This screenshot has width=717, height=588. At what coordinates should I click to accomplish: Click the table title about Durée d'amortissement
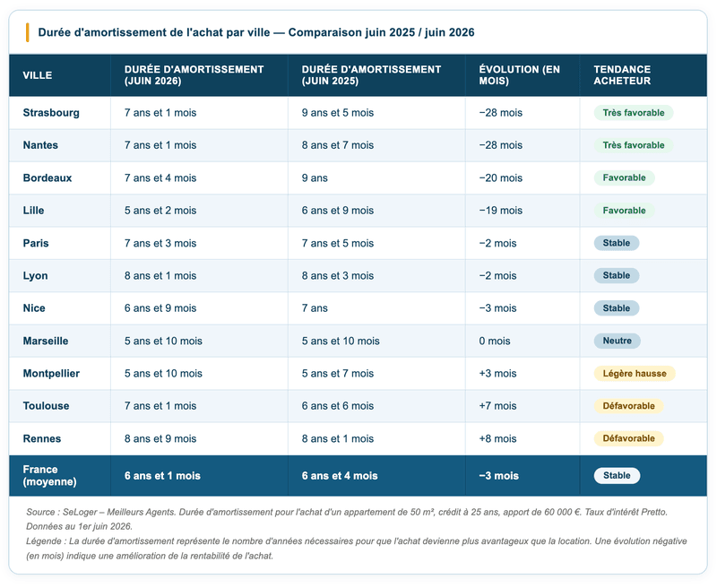coord(256,32)
